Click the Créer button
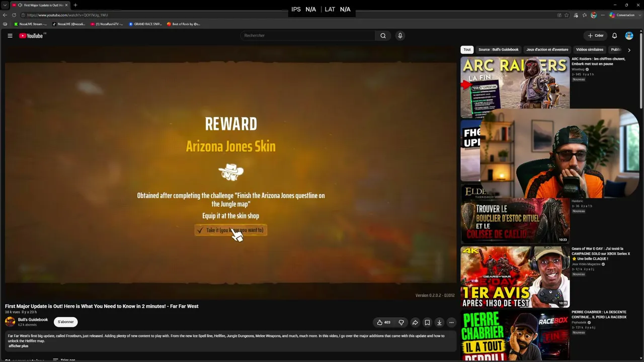Viewport: 644px width, 362px height. (596, 36)
